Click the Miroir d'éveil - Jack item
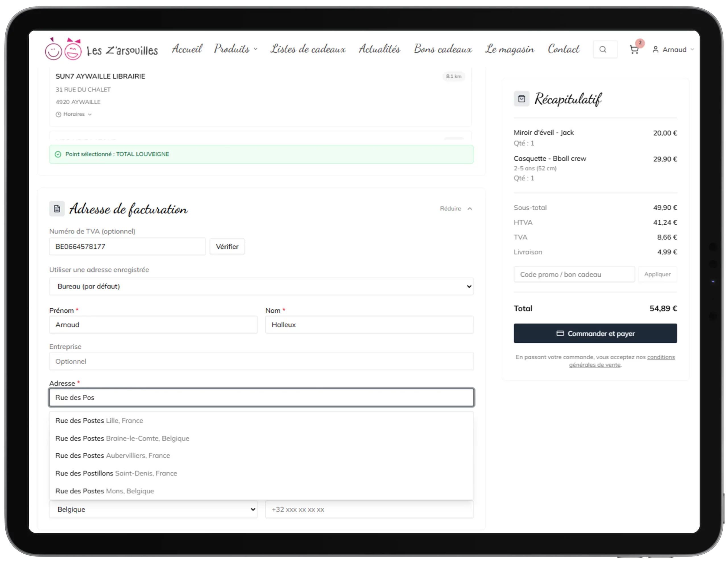This screenshot has height=563, width=728. click(544, 133)
